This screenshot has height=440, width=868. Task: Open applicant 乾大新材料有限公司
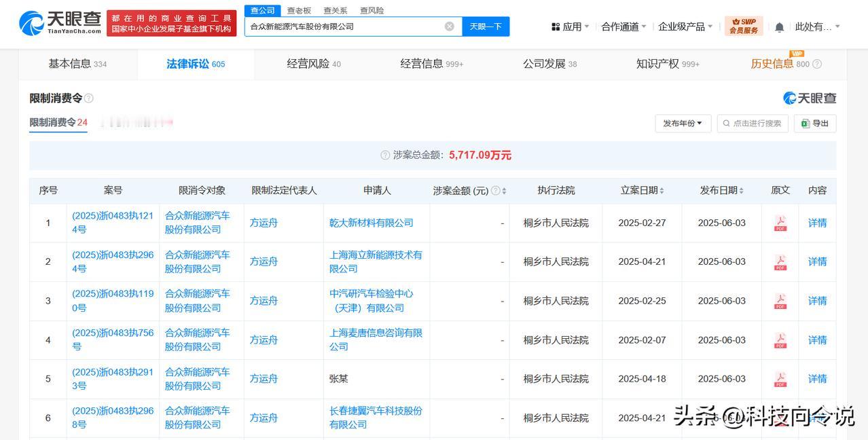tap(372, 223)
